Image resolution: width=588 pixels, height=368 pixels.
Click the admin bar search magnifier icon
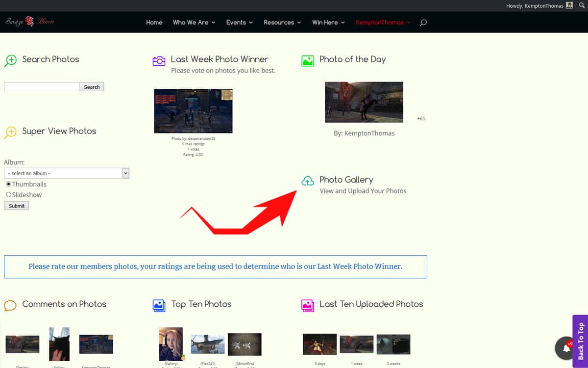coord(582,5)
